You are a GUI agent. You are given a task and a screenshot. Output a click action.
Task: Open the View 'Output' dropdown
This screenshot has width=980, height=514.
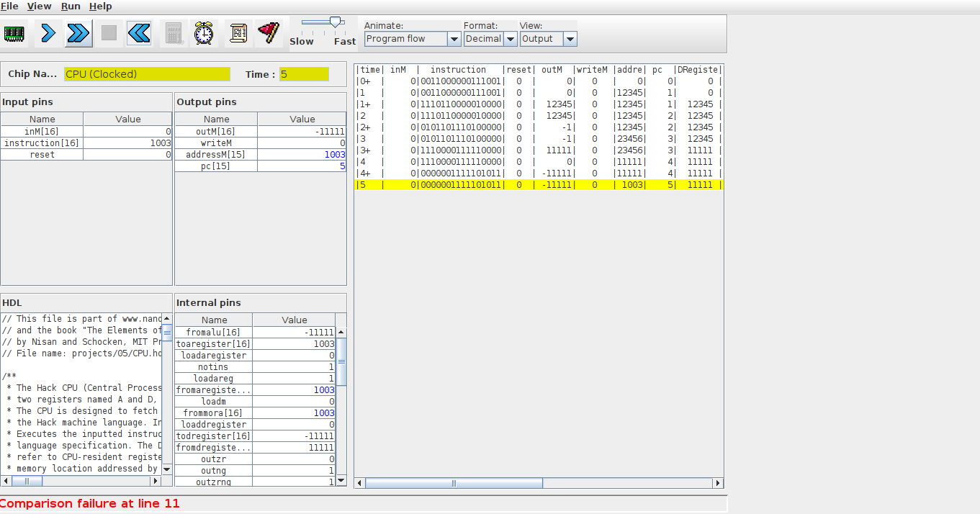point(548,39)
